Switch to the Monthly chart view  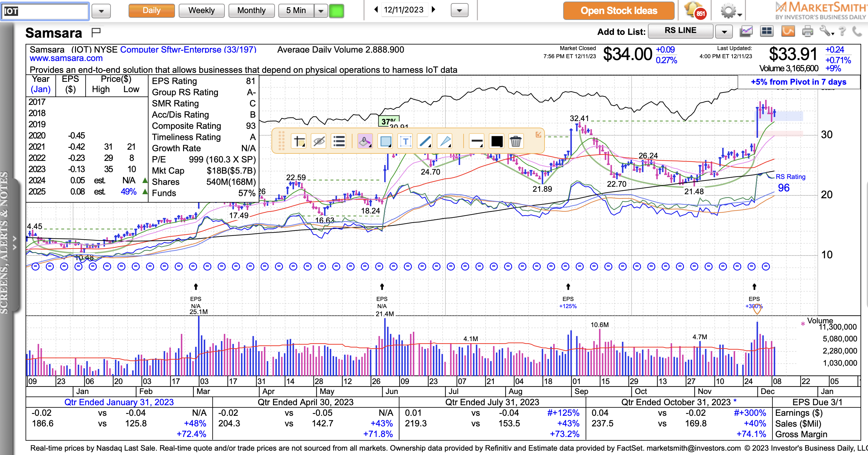(251, 11)
